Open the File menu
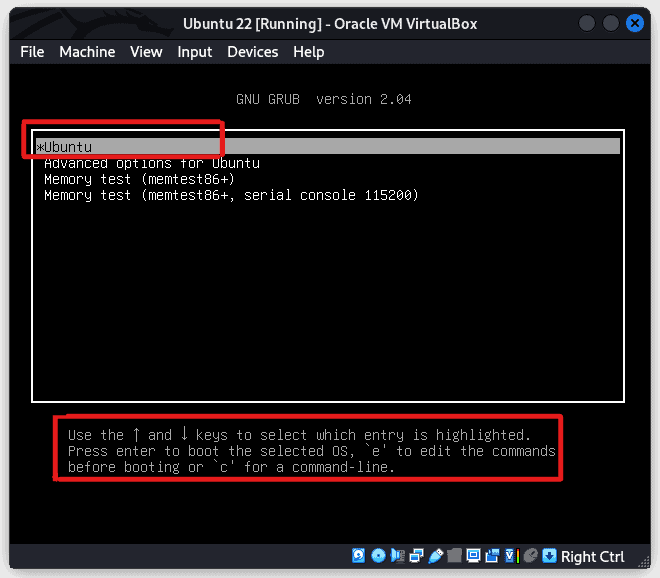The height and width of the screenshot is (578, 660). [32, 52]
